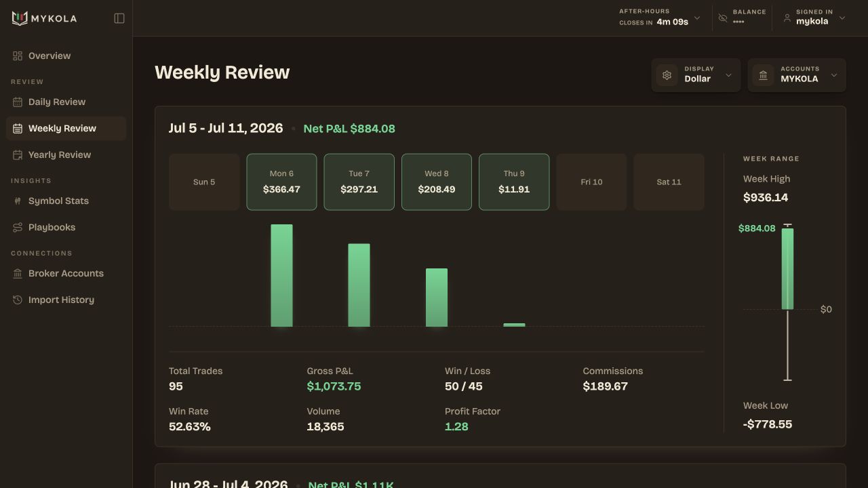Click the Jun 28 - Jul 4, 2026 week heading
Image resolution: width=868 pixels, height=488 pixels.
(229, 485)
